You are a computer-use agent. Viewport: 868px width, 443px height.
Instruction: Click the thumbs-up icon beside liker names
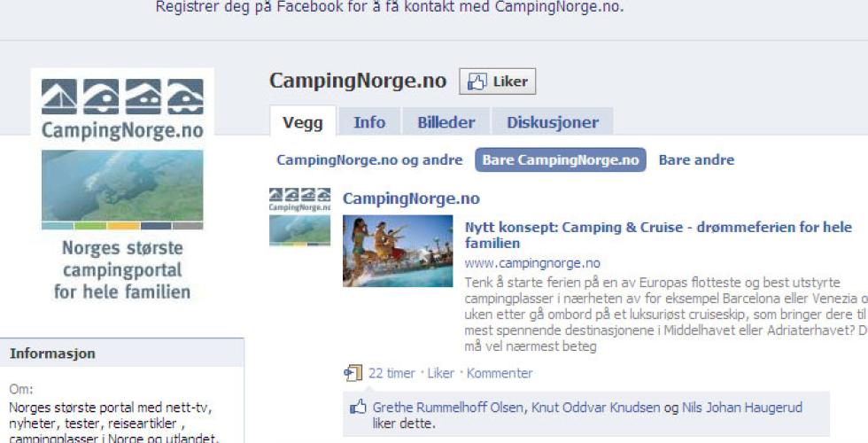click(358, 408)
